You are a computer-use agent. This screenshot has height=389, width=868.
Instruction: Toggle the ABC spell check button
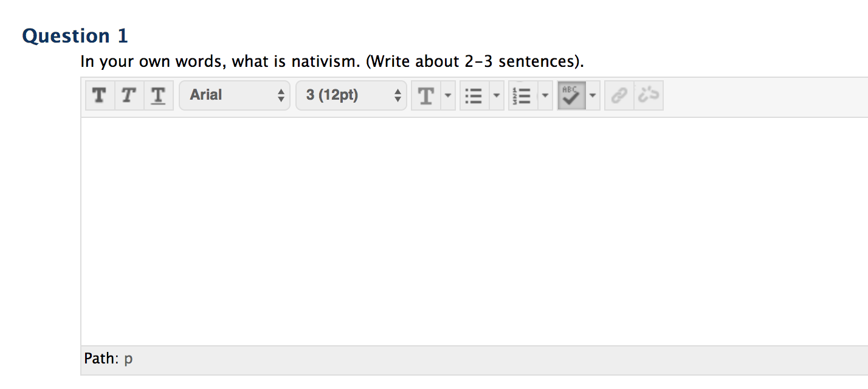571,95
